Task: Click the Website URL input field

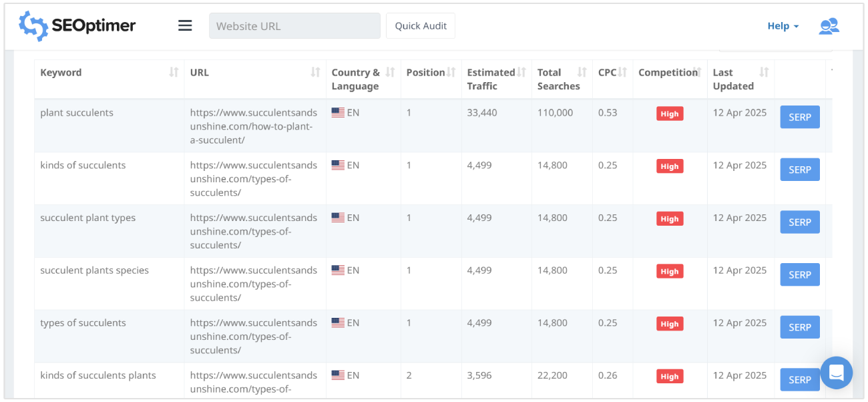Action: point(294,25)
